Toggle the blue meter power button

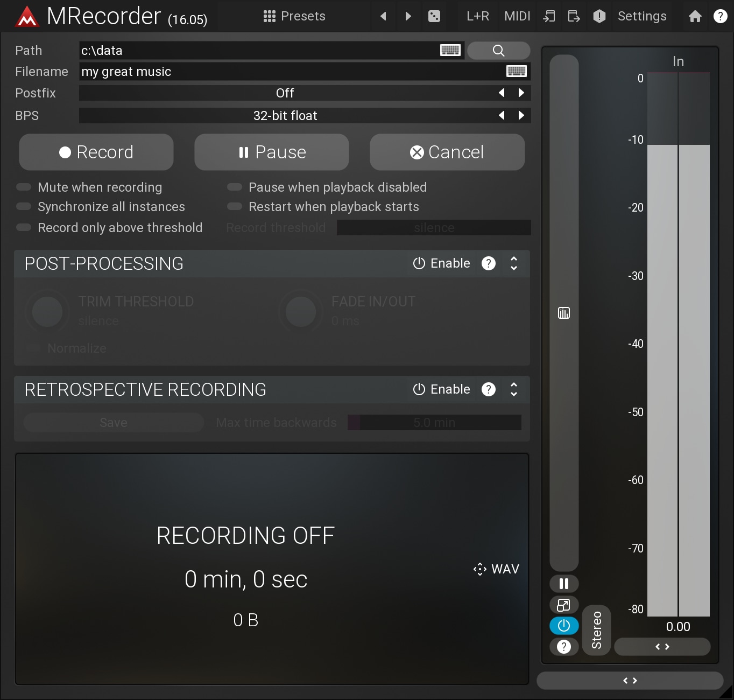[x=564, y=626]
